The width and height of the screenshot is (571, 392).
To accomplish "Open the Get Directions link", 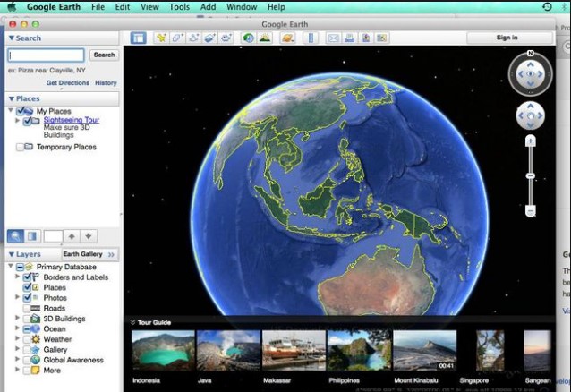I will (x=68, y=82).
